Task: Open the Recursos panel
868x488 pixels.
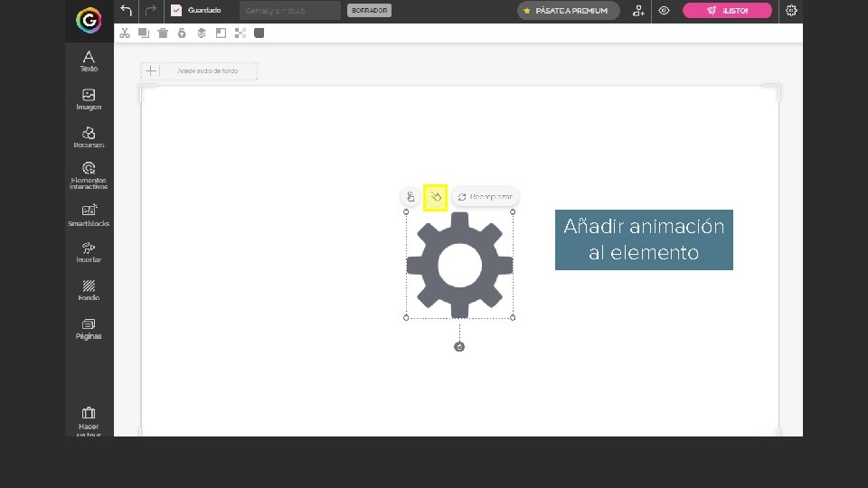Action: (x=89, y=137)
